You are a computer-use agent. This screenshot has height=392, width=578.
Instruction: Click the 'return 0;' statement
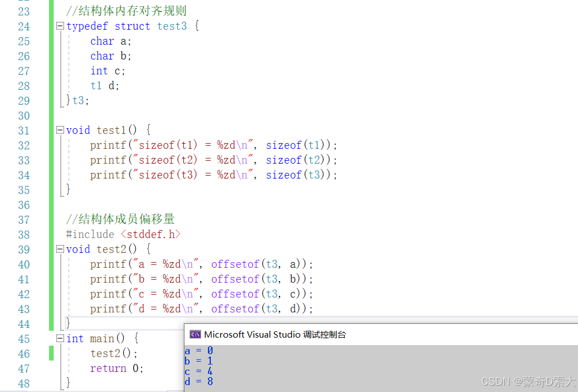pos(117,369)
